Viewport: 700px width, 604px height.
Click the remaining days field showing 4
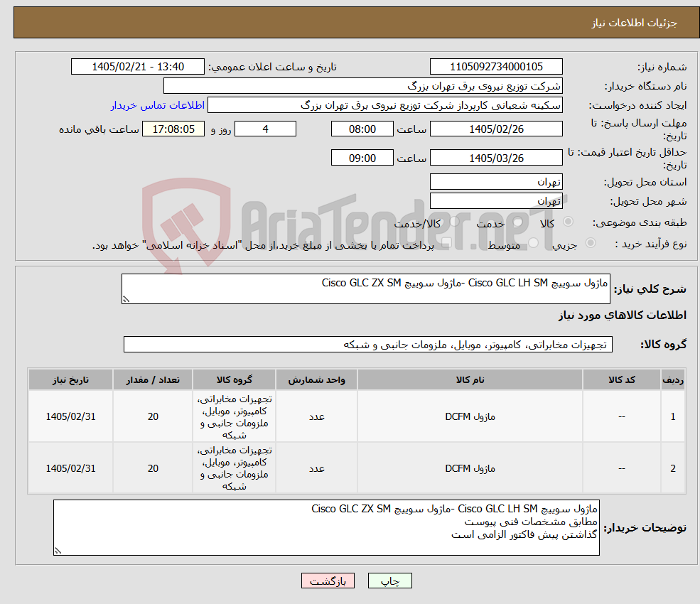click(x=265, y=129)
